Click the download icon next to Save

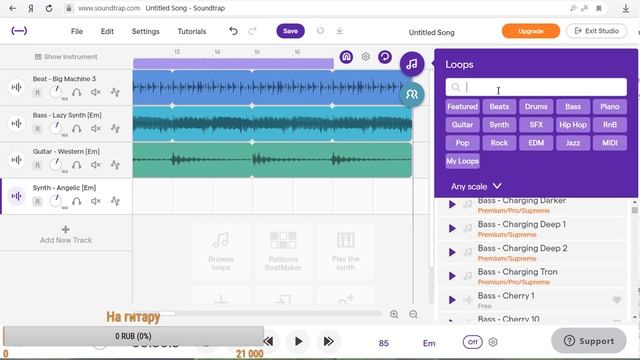point(339,31)
